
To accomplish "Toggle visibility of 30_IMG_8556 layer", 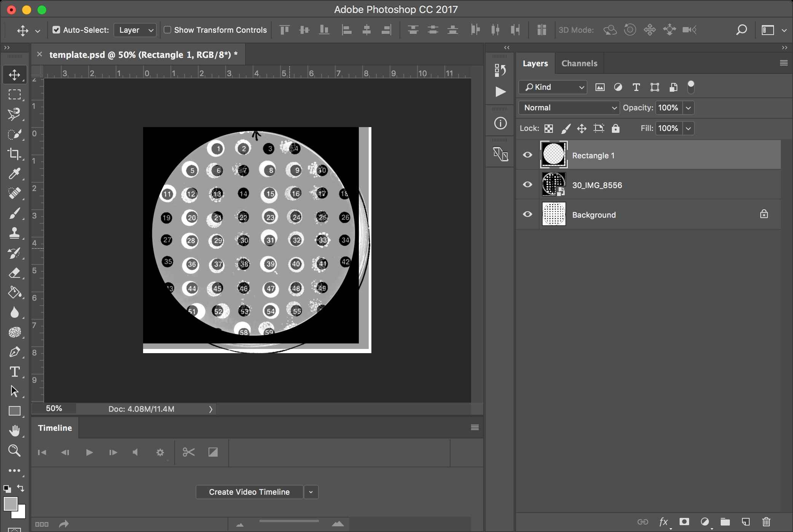I will (527, 185).
